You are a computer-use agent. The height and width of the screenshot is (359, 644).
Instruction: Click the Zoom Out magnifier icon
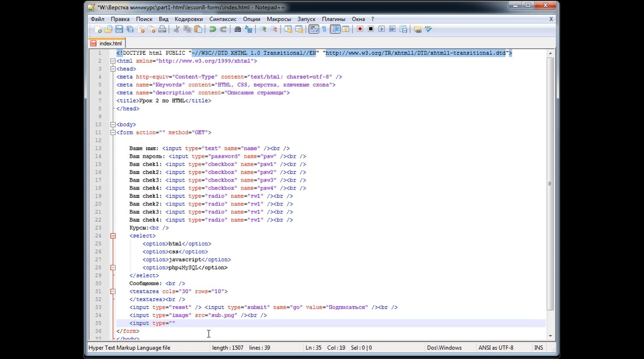274,29
